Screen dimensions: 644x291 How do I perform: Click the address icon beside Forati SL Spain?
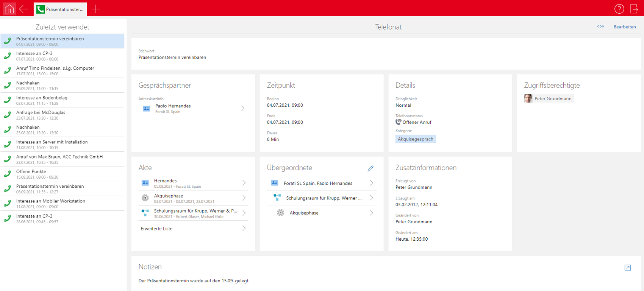(x=275, y=183)
